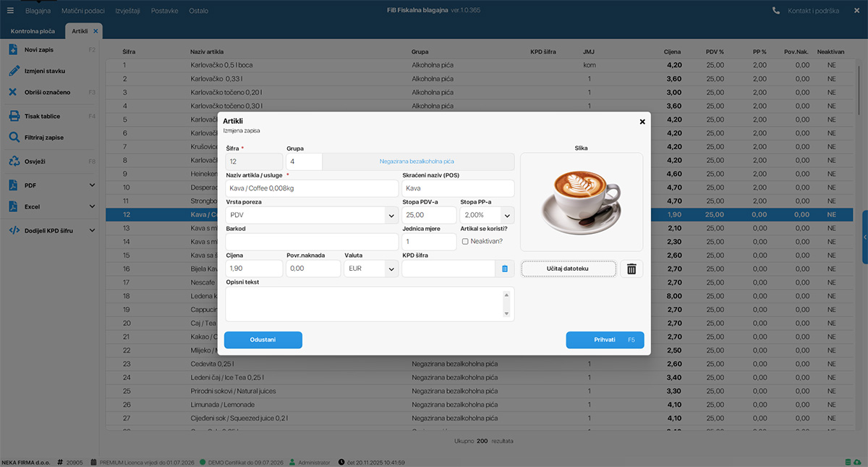The height and width of the screenshot is (467, 868).
Task: Click the Obriši označeno X icon
Action: click(x=13, y=92)
